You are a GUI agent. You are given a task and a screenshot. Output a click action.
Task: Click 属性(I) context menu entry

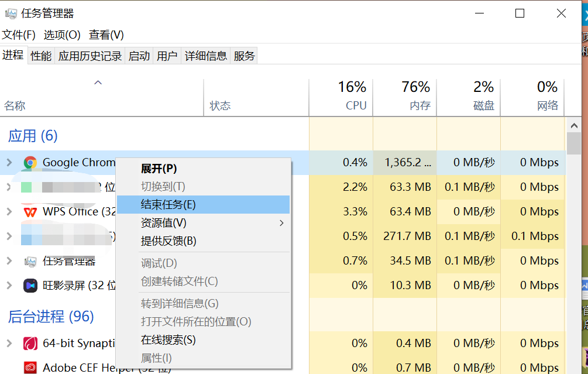click(203, 358)
